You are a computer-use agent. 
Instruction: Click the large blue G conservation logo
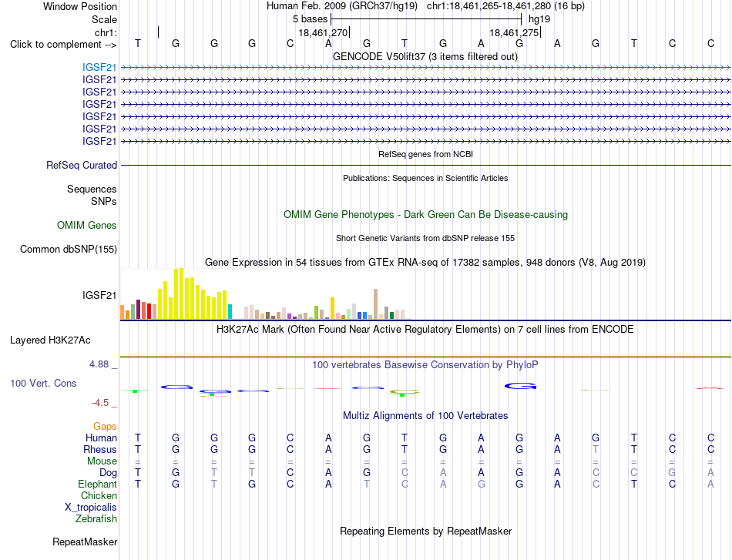click(x=521, y=386)
